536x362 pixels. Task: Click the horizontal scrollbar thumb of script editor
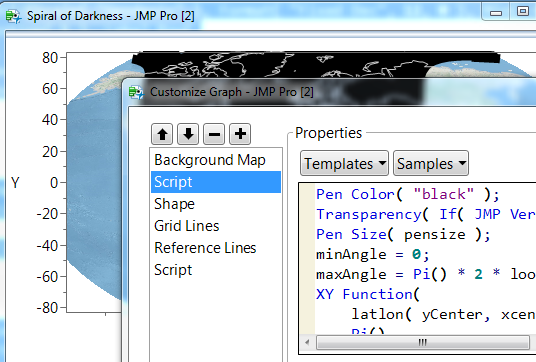(x=423, y=342)
